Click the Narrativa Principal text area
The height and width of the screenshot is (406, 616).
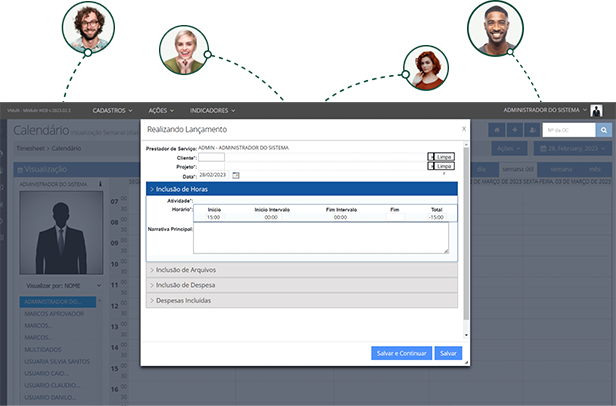[320, 238]
